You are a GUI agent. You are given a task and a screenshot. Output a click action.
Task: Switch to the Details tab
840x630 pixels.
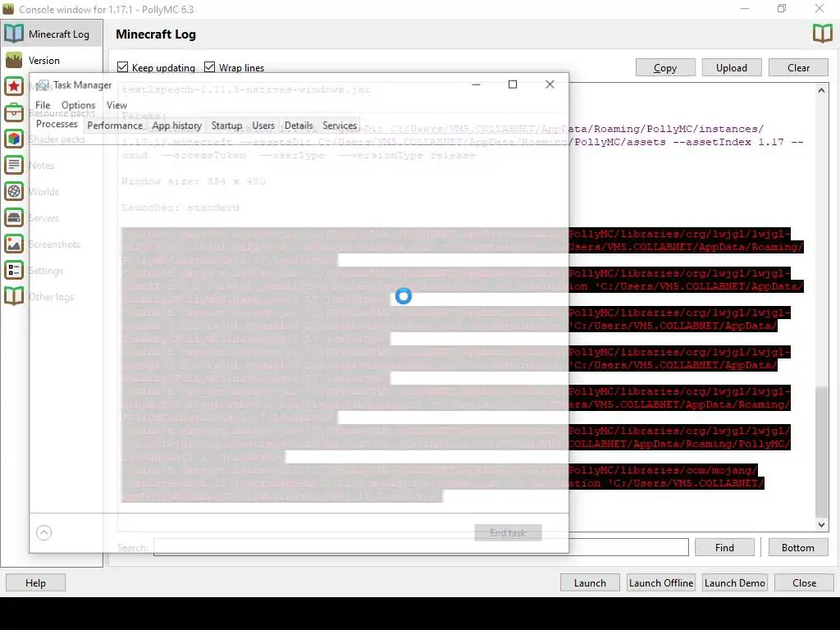coord(299,126)
